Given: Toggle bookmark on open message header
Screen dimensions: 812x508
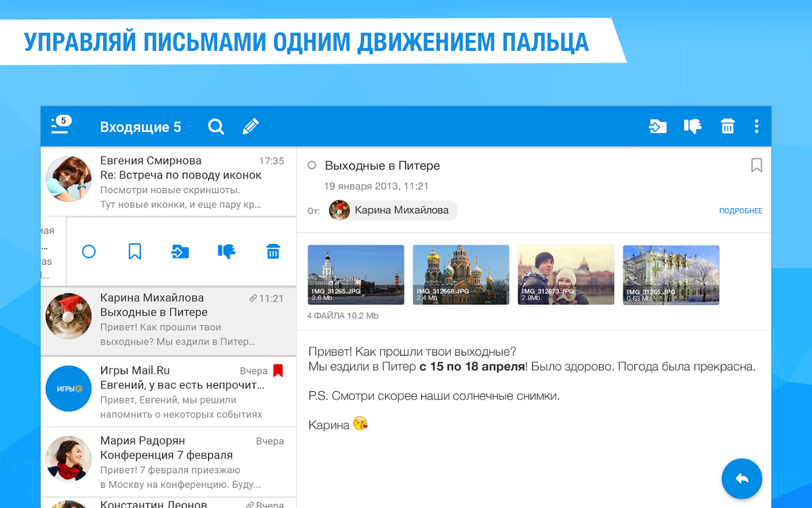Looking at the screenshot, I should coord(756,165).
